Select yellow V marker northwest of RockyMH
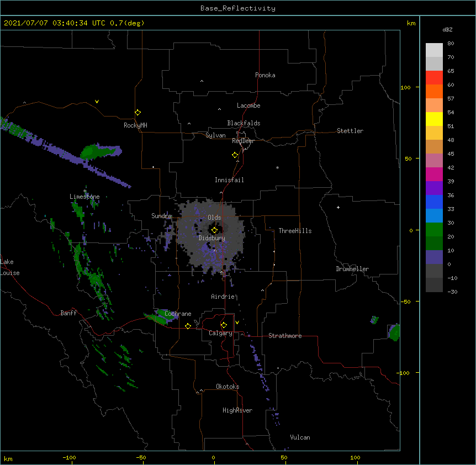The width and height of the screenshot is (476, 465). [97, 102]
